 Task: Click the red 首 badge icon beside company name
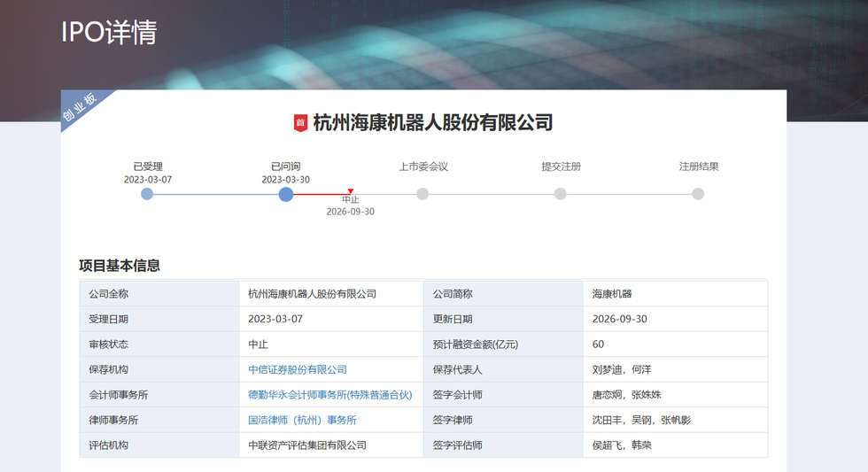[300, 122]
